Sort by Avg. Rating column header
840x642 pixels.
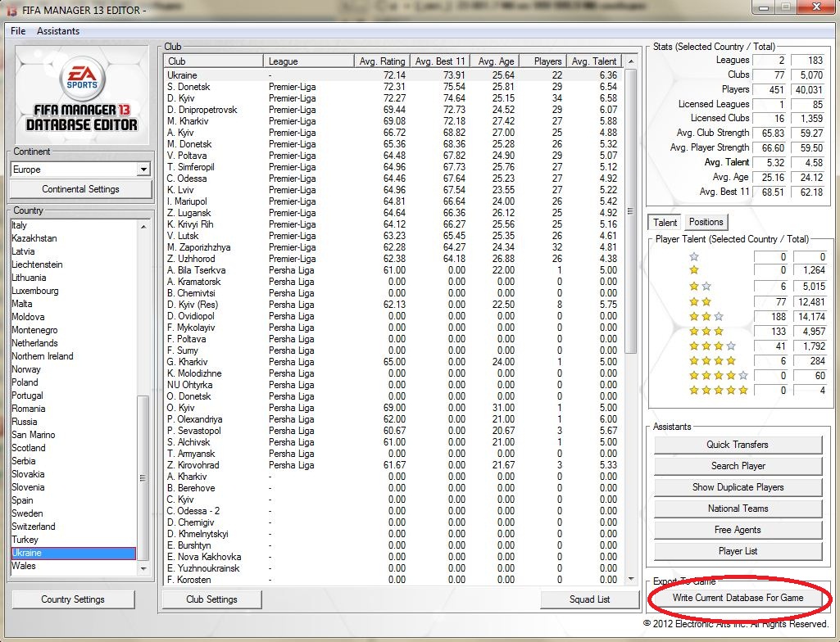point(381,61)
